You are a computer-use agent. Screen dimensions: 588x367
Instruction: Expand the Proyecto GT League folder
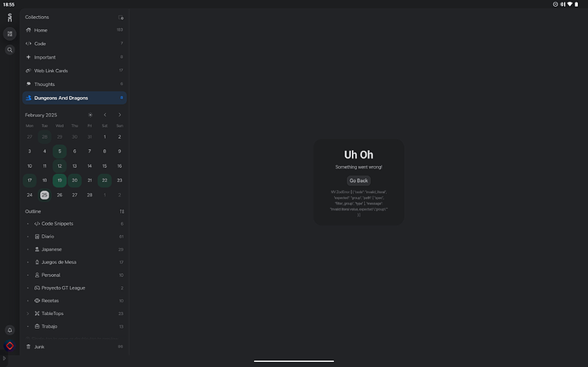tap(28, 288)
